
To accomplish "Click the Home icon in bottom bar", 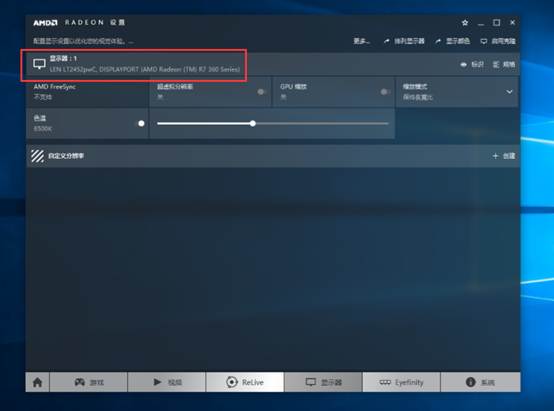I will 37,382.
